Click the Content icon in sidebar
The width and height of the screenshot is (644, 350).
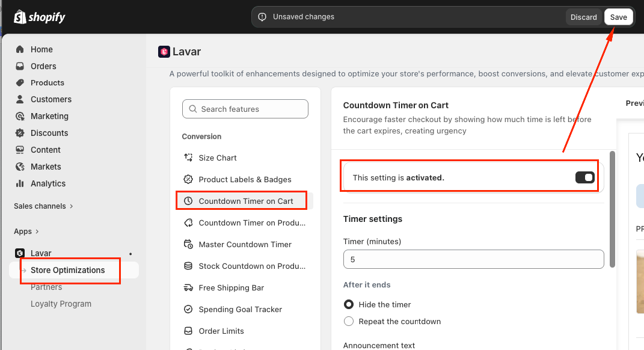tap(20, 150)
